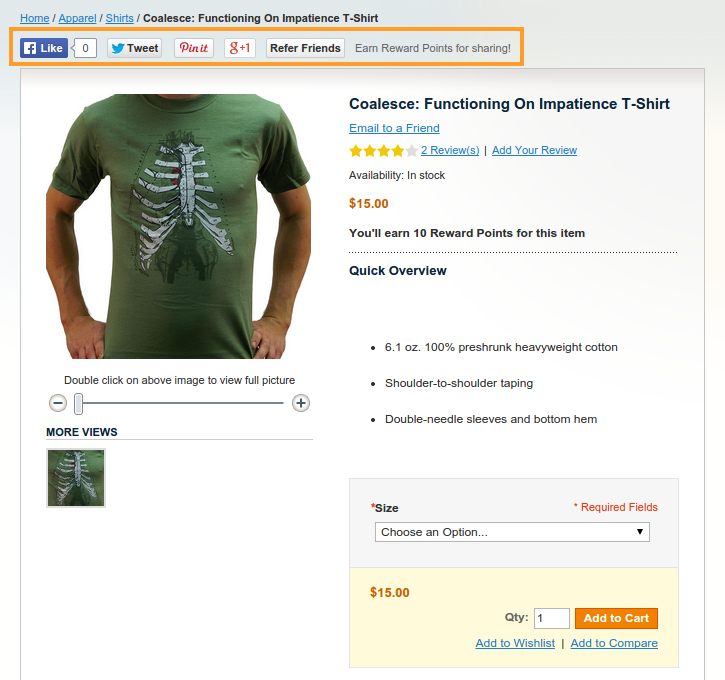Click the Twitter Tweet button

click(x=134, y=48)
